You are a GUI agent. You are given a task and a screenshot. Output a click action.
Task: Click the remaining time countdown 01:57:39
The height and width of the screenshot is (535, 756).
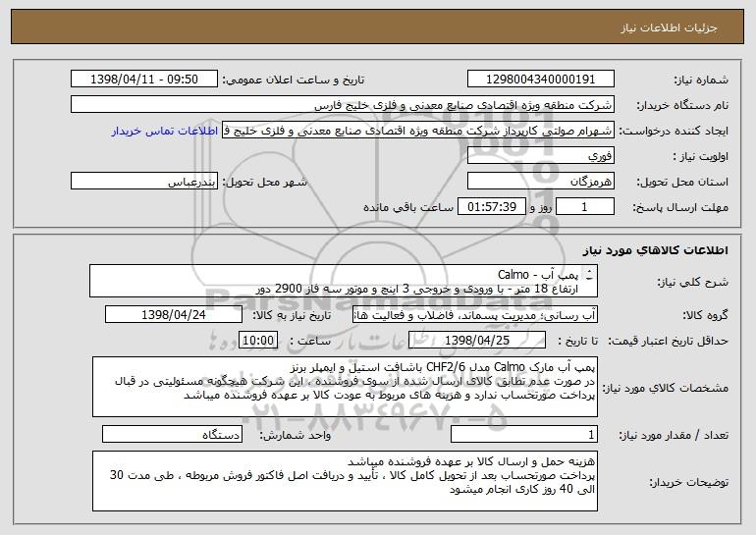click(x=491, y=207)
